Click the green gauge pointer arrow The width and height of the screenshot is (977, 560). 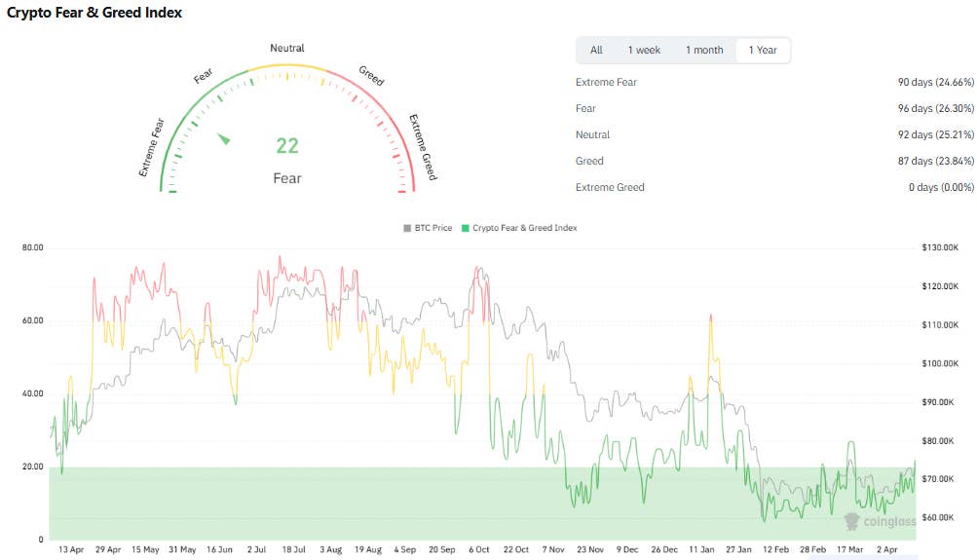[x=225, y=139]
